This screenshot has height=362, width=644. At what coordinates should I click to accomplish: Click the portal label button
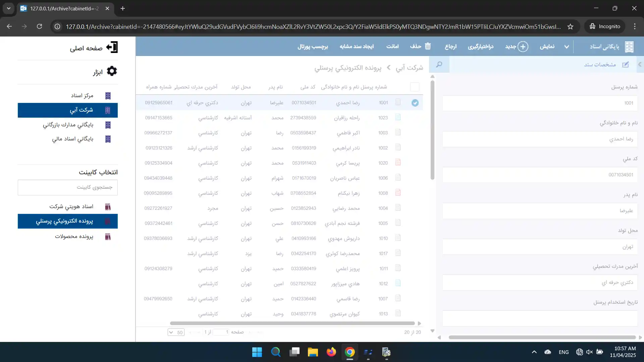click(x=313, y=47)
